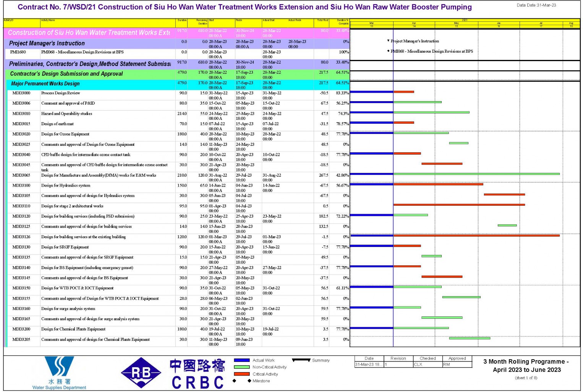Select Hazard and Operability studies activity name

coord(66,114)
